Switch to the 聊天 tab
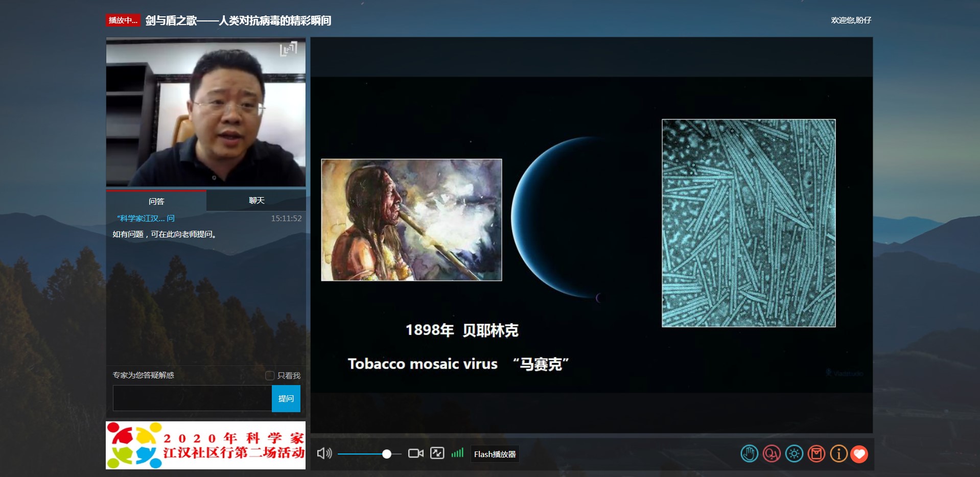This screenshot has width=980, height=477. coord(256,201)
